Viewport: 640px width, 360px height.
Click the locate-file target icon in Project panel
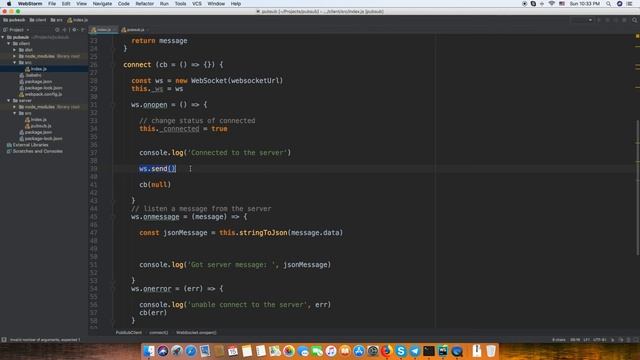tap(57, 30)
